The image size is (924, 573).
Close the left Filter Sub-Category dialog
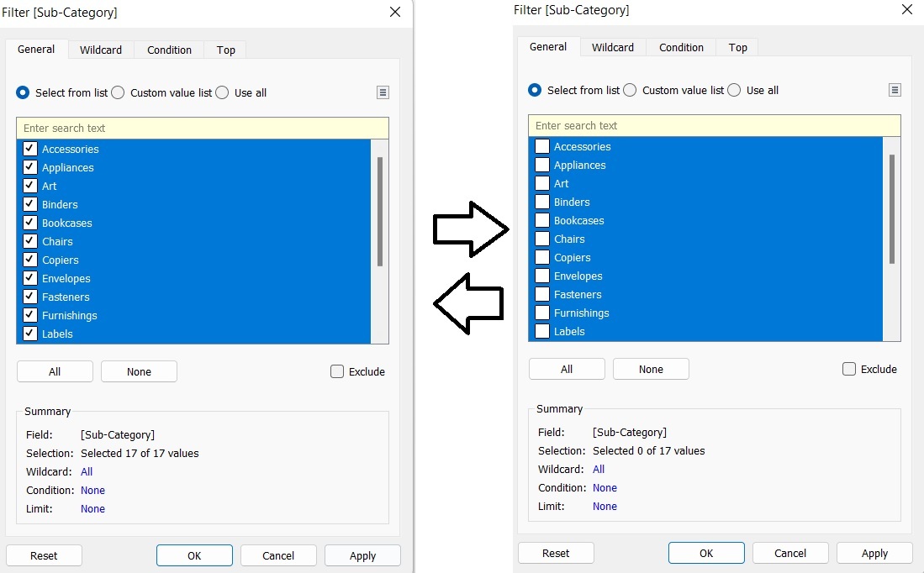point(395,12)
